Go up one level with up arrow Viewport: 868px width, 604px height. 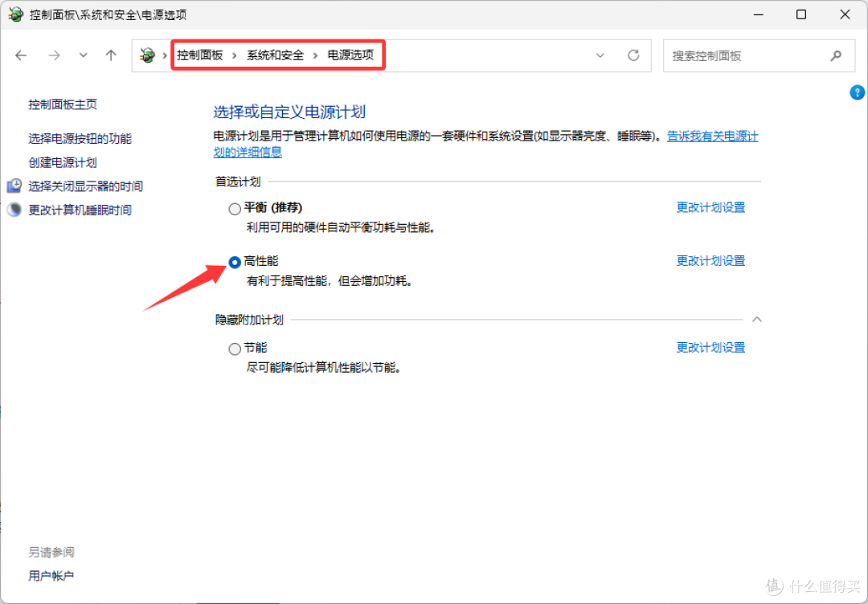(x=111, y=55)
